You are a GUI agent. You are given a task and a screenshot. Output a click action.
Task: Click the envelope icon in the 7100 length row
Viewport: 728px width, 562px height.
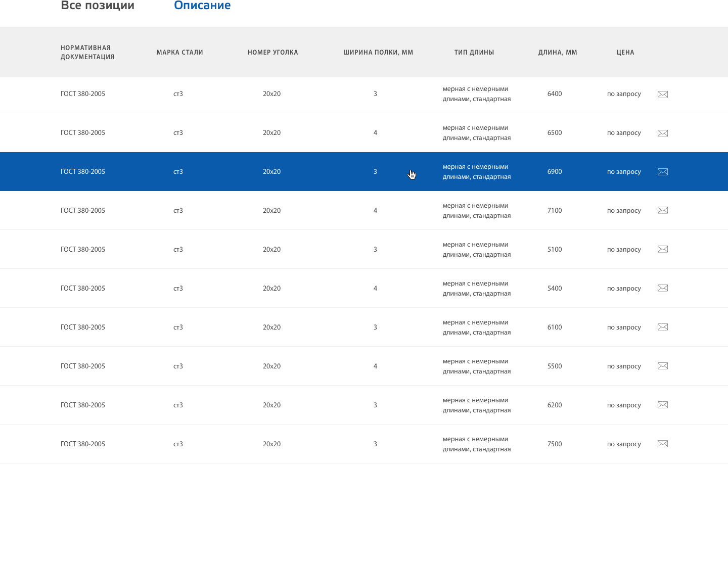[x=663, y=210]
